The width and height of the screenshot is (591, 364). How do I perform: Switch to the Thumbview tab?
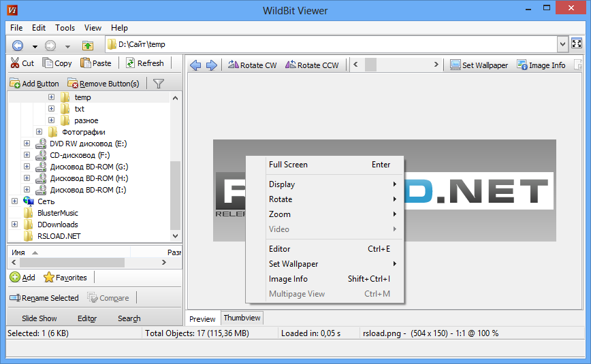point(242,318)
